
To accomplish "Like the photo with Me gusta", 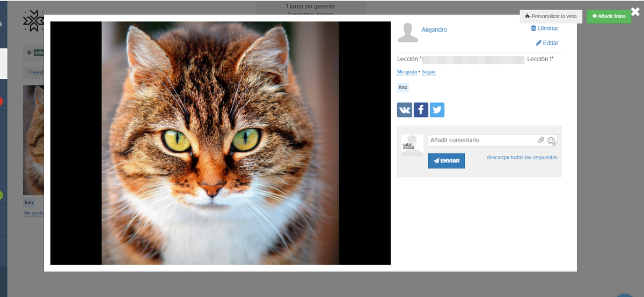I will pyautogui.click(x=407, y=72).
